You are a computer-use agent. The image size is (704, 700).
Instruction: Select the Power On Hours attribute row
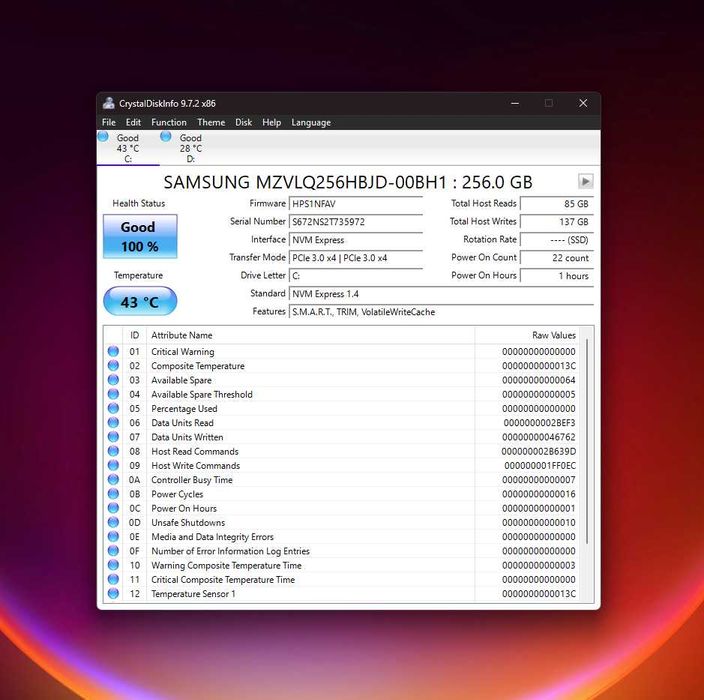(x=341, y=508)
